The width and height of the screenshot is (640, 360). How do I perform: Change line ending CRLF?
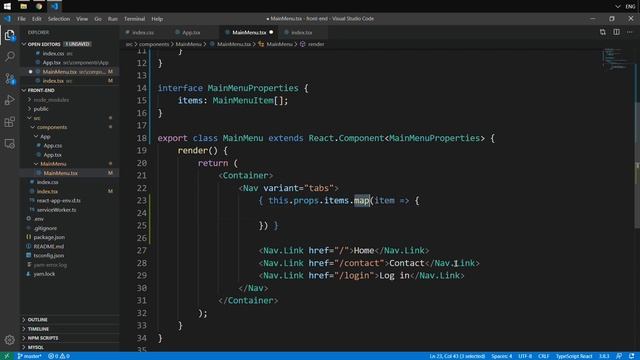543,356
